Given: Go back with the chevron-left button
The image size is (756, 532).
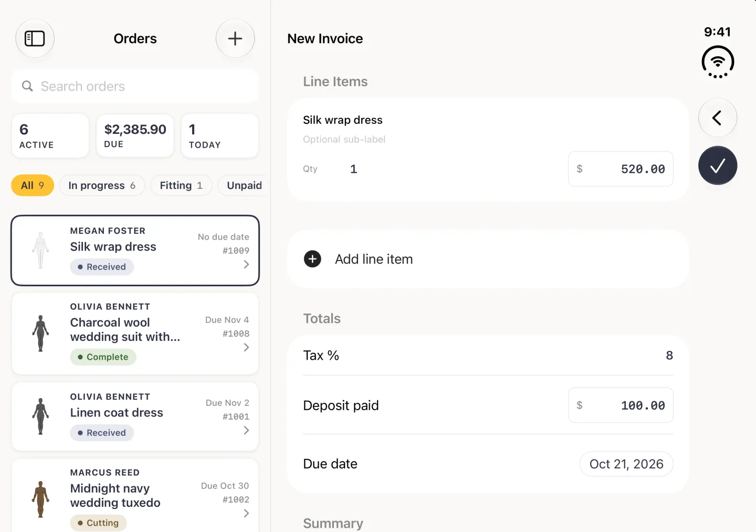Looking at the screenshot, I should point(717,118).
